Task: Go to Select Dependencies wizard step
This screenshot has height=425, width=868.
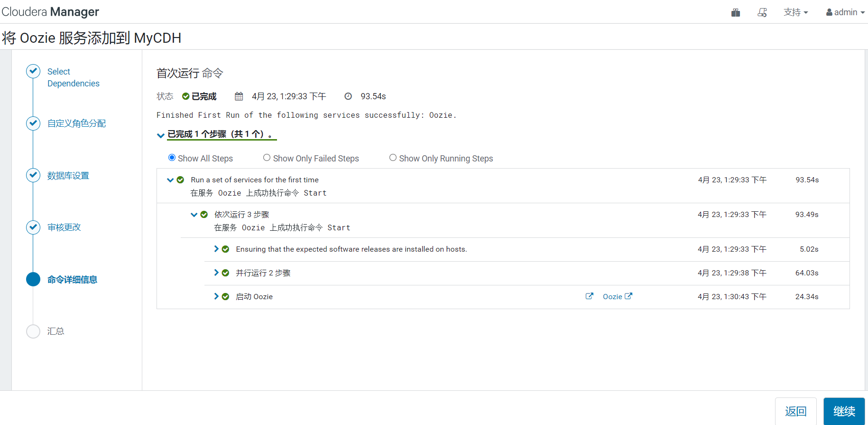Action: pos(74,77)
